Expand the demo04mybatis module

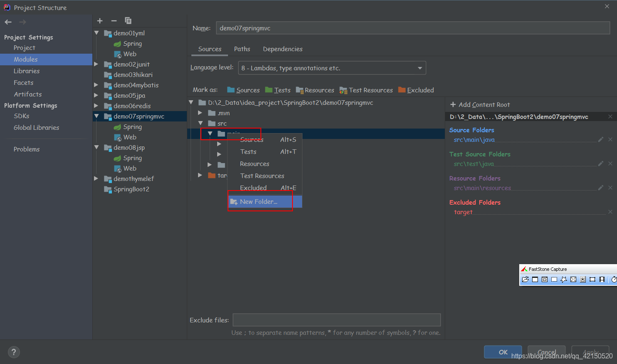[97, 85]
